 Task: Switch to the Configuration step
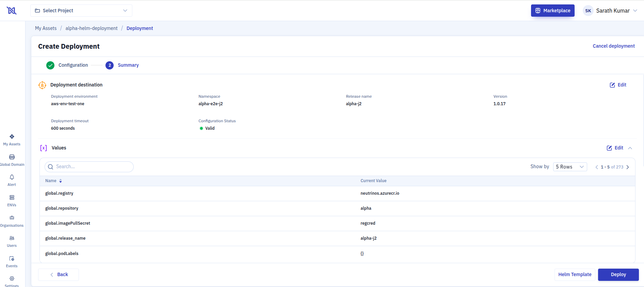[73, 65]
